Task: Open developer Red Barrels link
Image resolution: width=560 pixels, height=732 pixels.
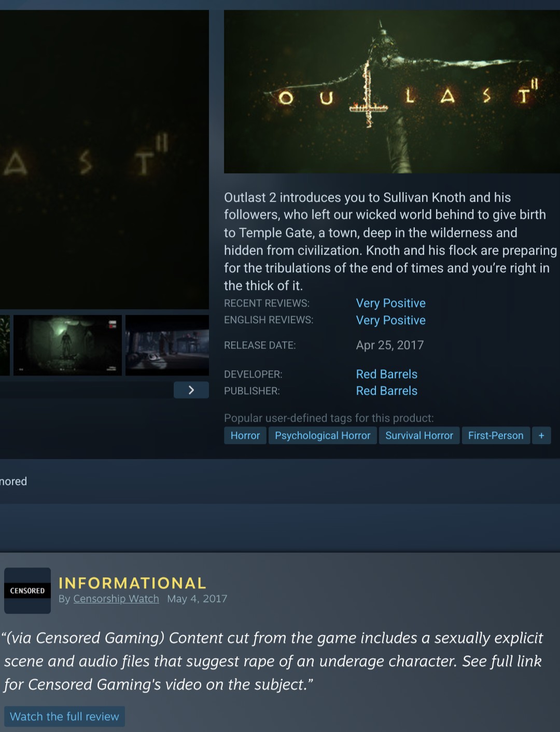Action: [386, 374]
